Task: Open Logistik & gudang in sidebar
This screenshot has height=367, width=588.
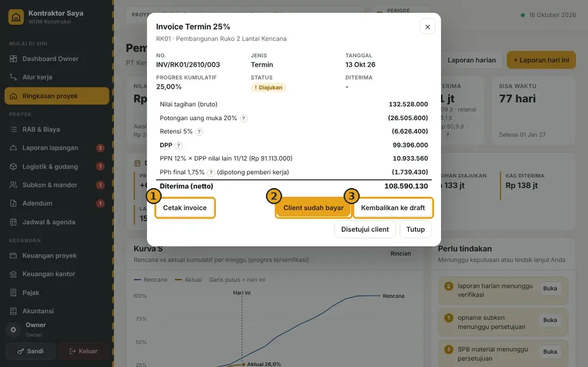Action: (57, 167)
